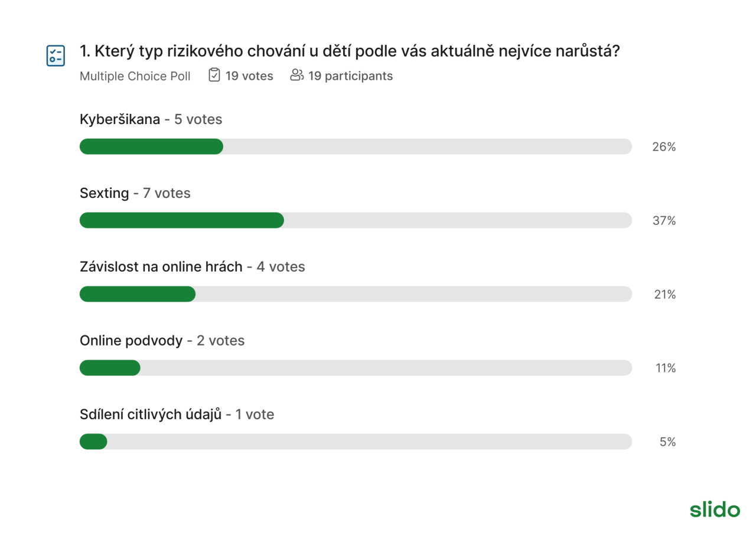Image resolution: width=756 pixels, height=535 pixels.
Task: Click the 19 votes count
Action: coord(249,76)
